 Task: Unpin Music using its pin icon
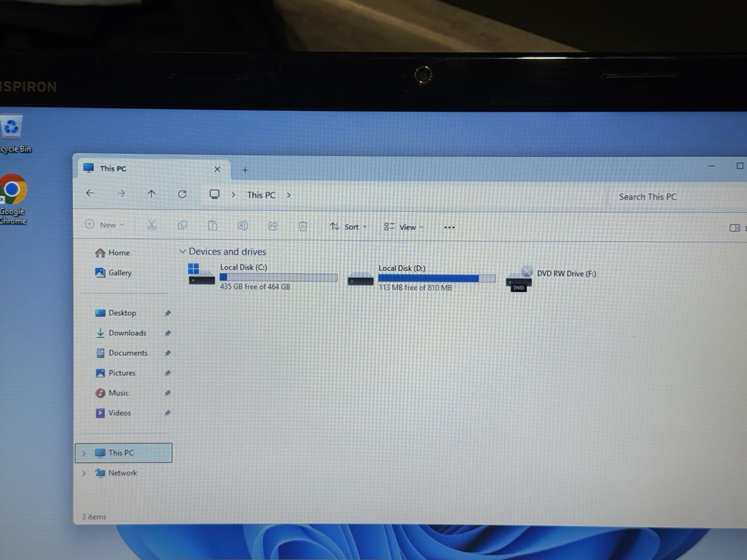point(167,393)
